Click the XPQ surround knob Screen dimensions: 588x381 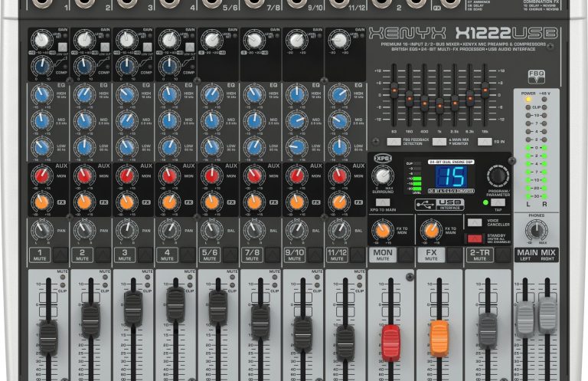coord(382,176)
